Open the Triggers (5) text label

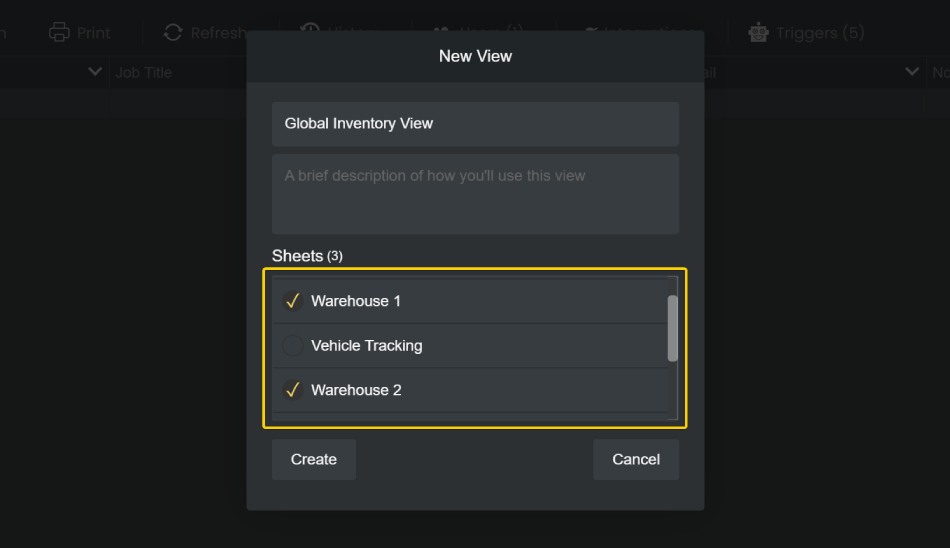[820, 32]
